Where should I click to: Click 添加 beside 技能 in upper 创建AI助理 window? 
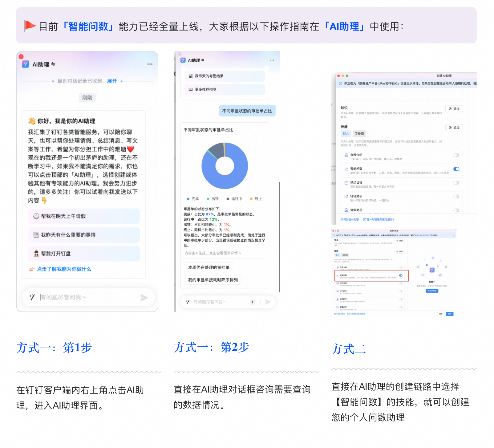[454, 128]
